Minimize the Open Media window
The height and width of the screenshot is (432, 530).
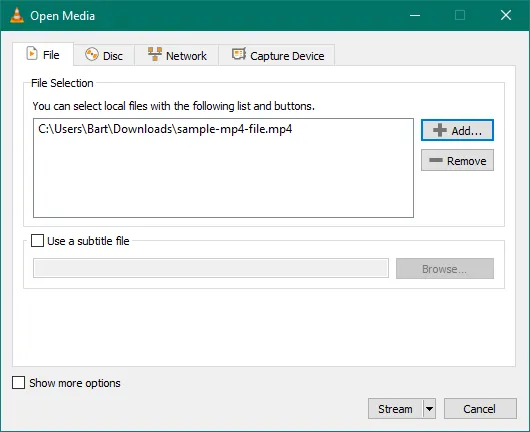(x=415, y=15)
